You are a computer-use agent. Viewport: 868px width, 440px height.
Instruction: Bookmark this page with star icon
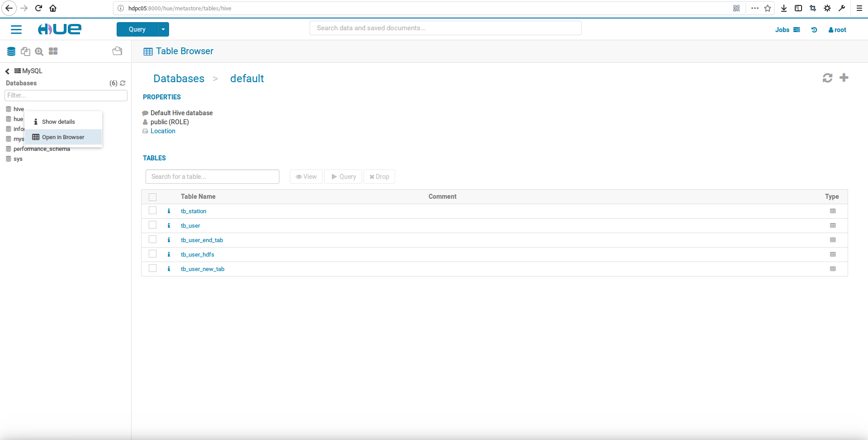(x=768, y=8)
